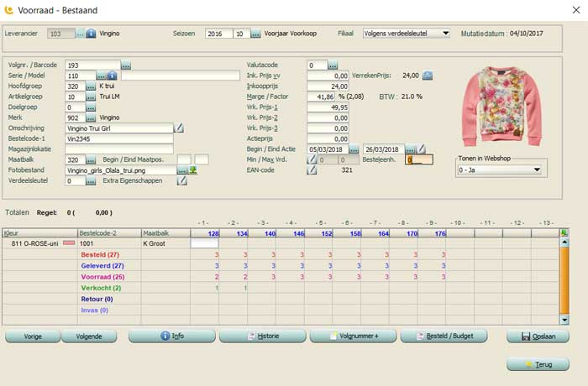The height and width of the screenshot is (386, 588).
Task: Select Verkocht (2) row label
Action: 101,288
